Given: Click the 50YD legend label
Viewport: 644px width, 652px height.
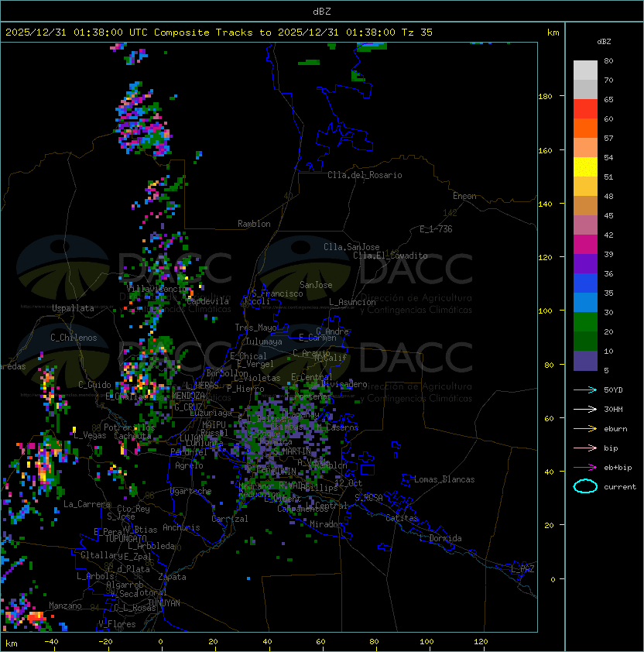Looking at the screenshot, I should [x=613, y=389].
